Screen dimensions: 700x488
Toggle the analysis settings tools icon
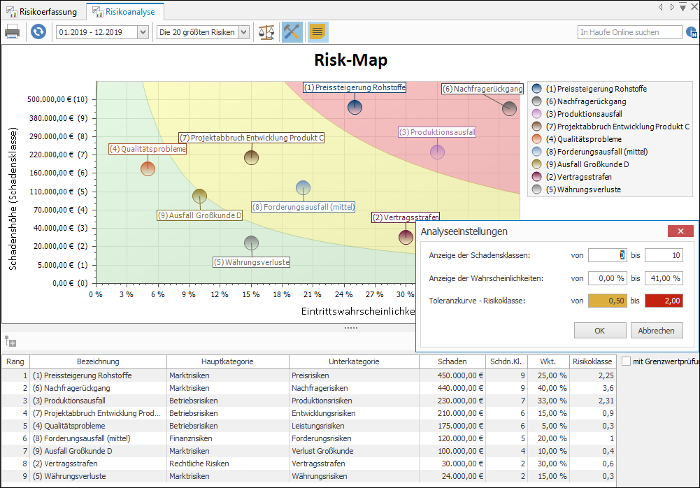click(292, 32)
